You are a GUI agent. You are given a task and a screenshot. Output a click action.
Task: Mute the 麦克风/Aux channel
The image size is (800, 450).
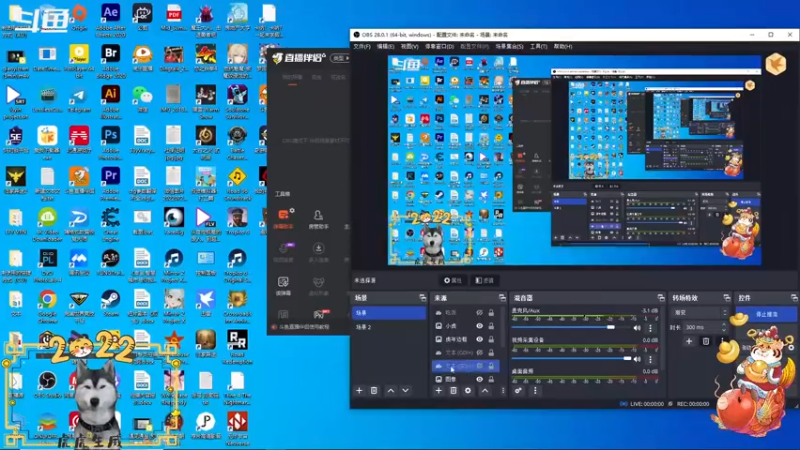(x=637, y=328)
